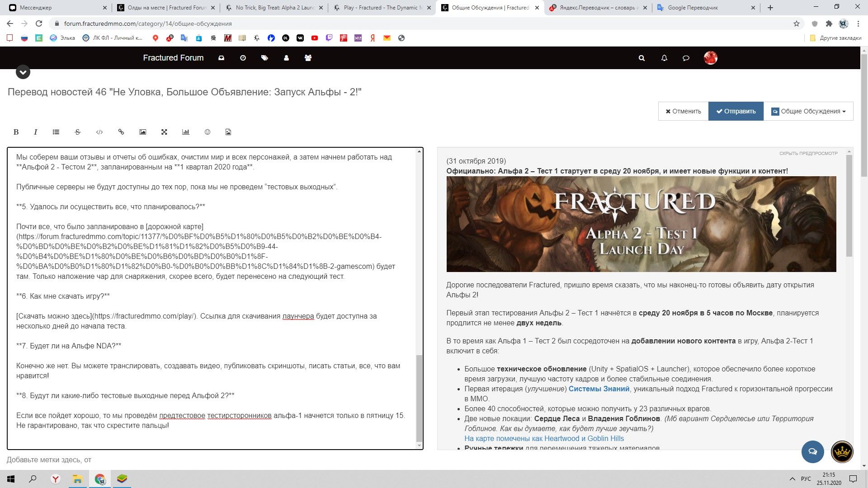Expand the collapsed header chevron button
This screenshot has height=488, width=868.
tap(23, 72)
